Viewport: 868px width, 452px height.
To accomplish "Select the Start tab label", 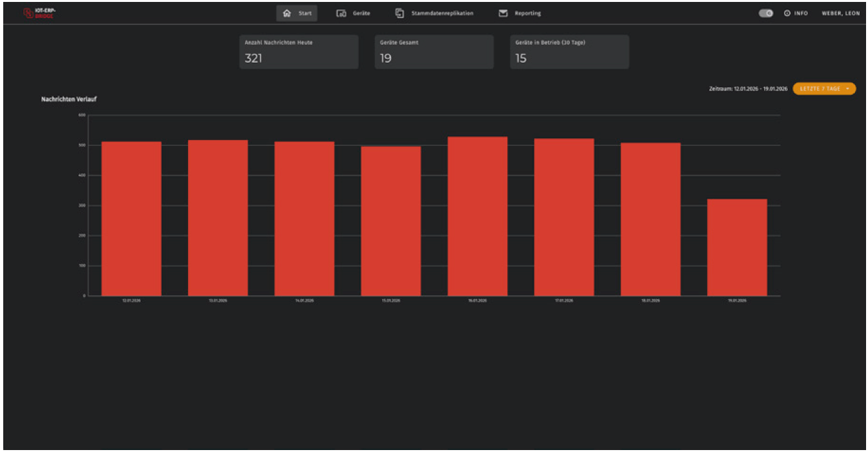I will pos(305,14).
